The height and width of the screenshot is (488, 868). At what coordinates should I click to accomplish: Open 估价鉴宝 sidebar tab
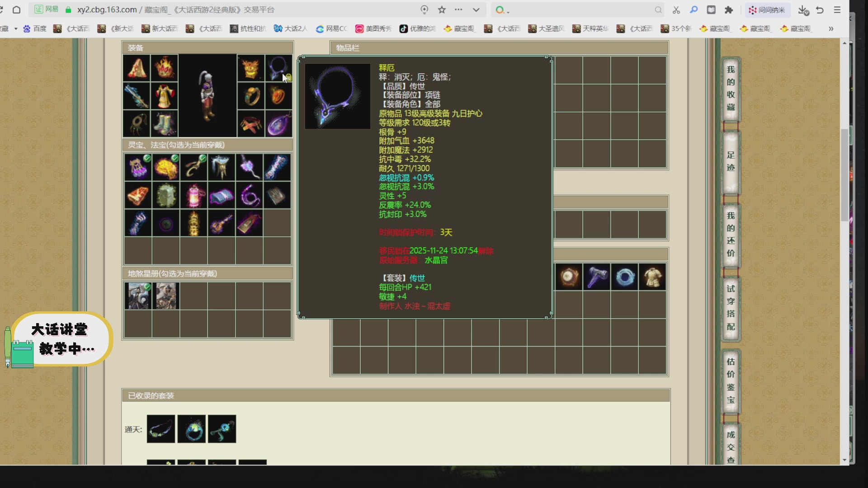point(731,381)
